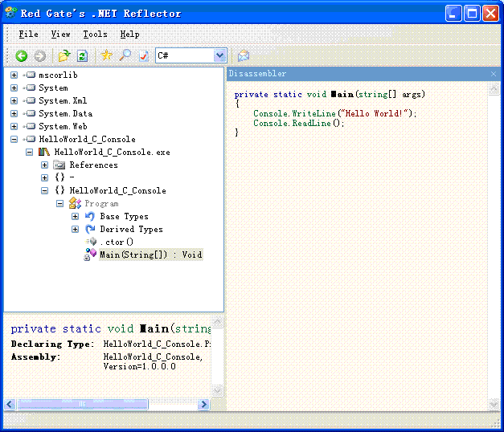Collapse the Program class node
The image size is (504, 432).
coord(59,203)
